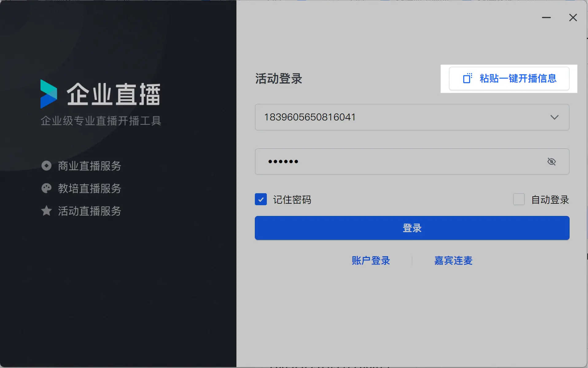Viewport: 588px width, 368px height.
Task: Click the 企业直播 logo icon
Action: pos(49,94)
